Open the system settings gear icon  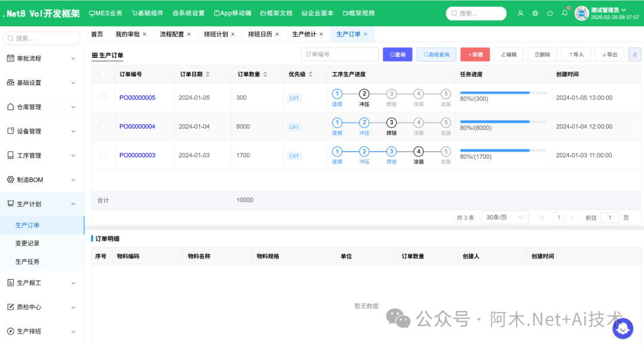pos(535,13)
